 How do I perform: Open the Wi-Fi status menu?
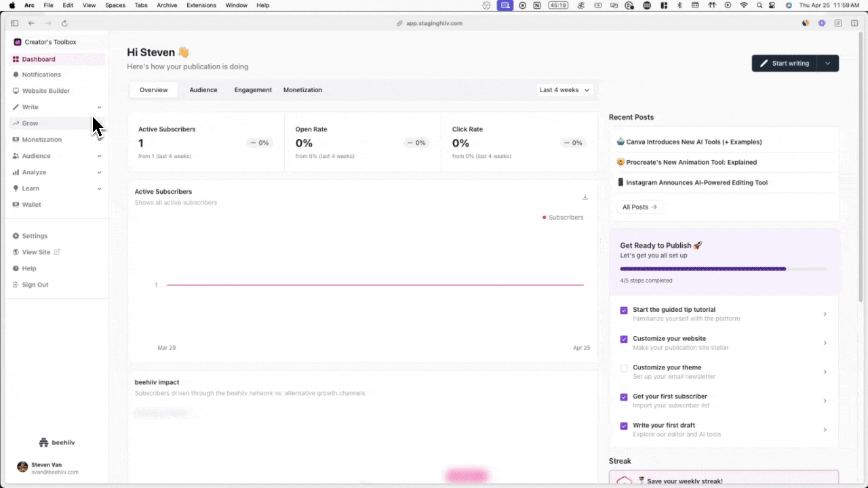pyautogui.click(x=744, y=5)
